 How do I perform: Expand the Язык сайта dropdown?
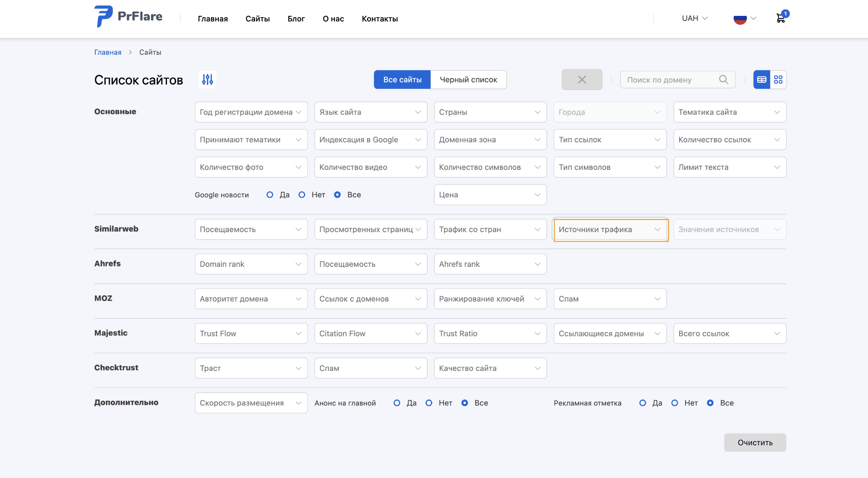click(x=371, y=112)
